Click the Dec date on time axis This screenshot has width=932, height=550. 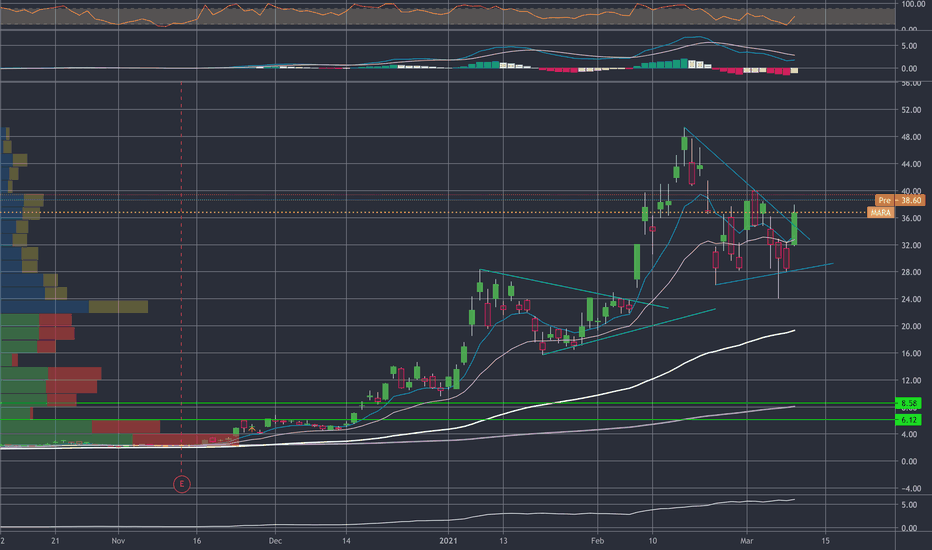pyautogui.click(x=275, y=540)
